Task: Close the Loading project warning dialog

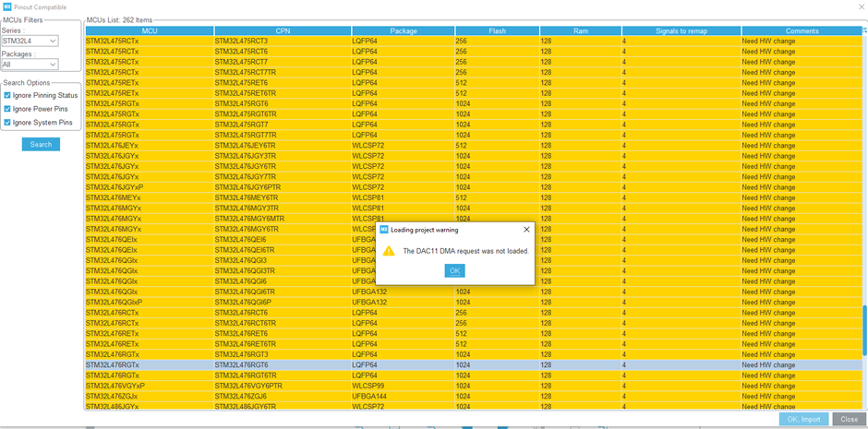Action: [x=526, y=230]
